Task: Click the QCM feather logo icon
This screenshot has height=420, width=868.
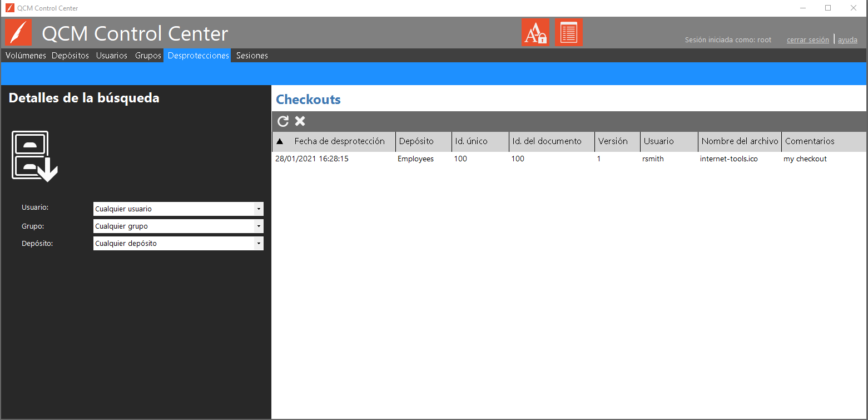Action: (x=19, y=33)
